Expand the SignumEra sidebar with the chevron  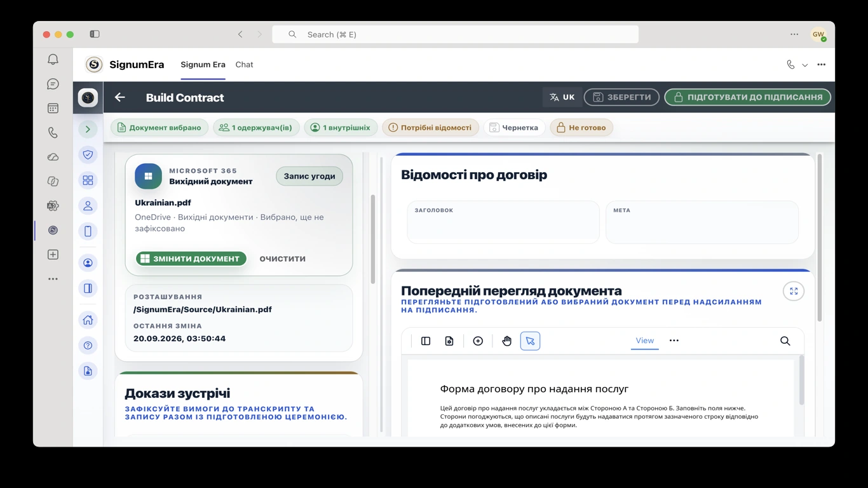click(x=88, y=129)
